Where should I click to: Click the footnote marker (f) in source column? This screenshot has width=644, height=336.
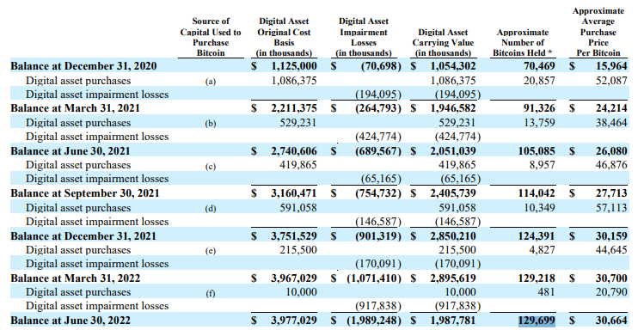[x=211, y=293]
